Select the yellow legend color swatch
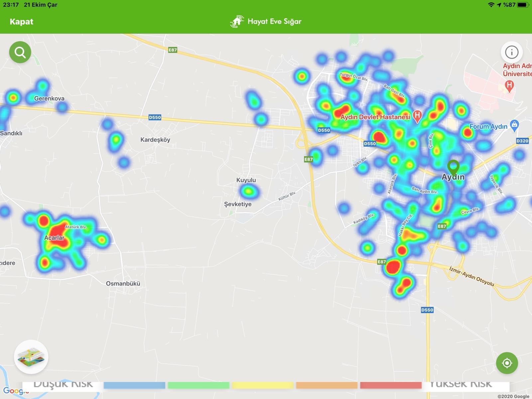This screenshot has width=532, height=399. point(263,385)
